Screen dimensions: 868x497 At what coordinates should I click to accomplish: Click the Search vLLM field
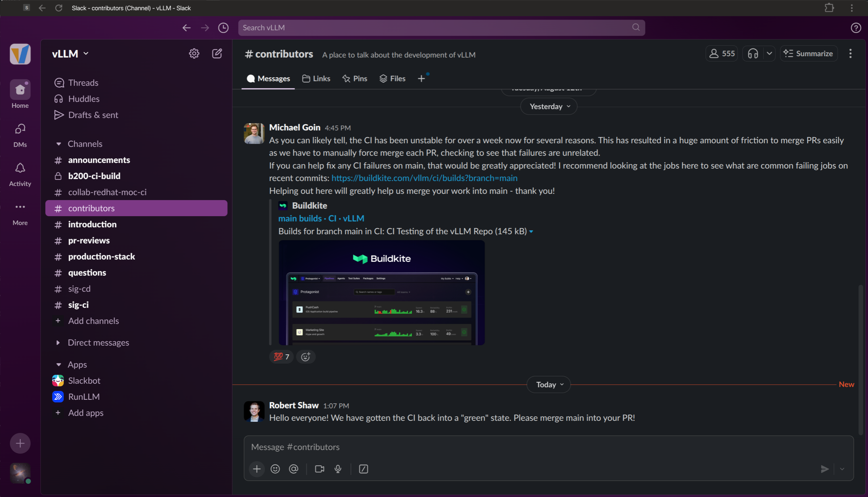coord(441,28)
